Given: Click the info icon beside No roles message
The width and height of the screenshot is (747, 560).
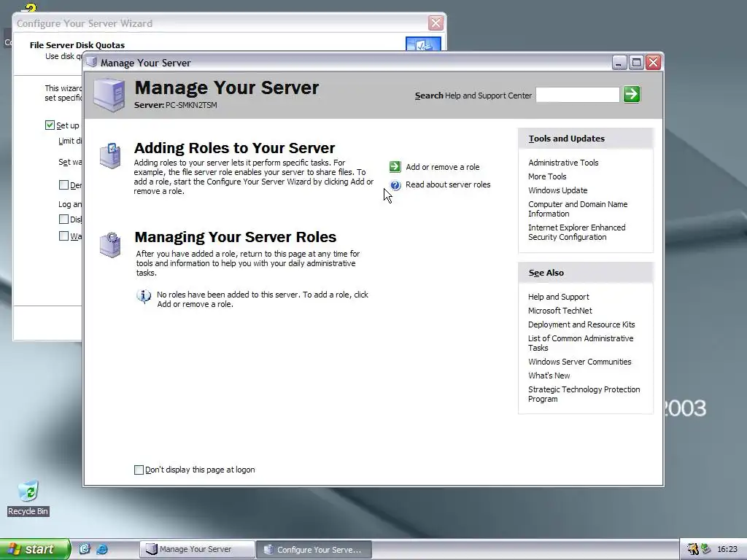Looking at the screenshot, I should tap(144, 296).
